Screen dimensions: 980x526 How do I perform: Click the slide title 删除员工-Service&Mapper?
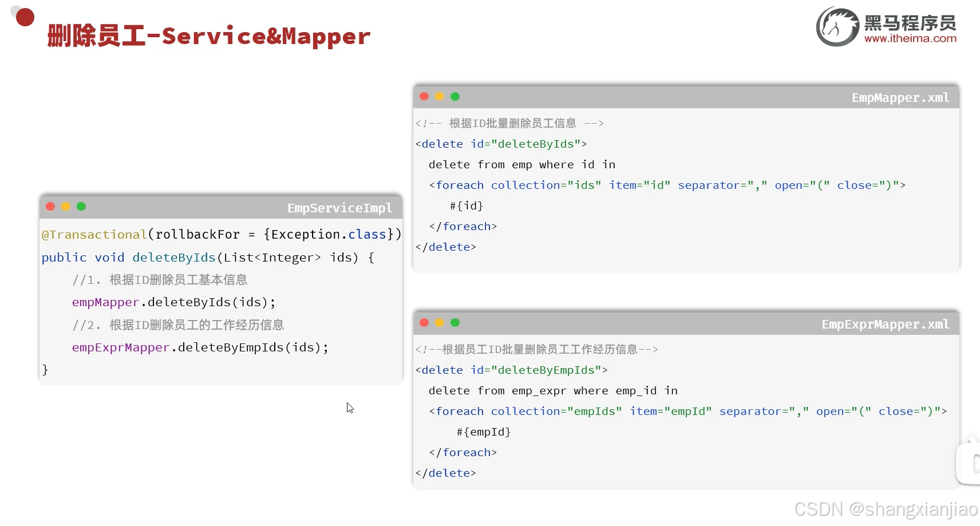pyautogui.click(x=207, y=36)
